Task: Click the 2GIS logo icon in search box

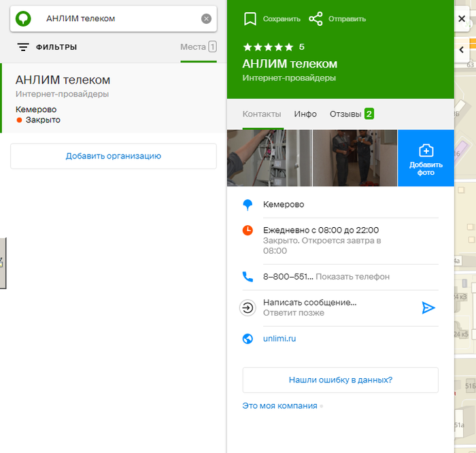Action: (x=24, y=18)
